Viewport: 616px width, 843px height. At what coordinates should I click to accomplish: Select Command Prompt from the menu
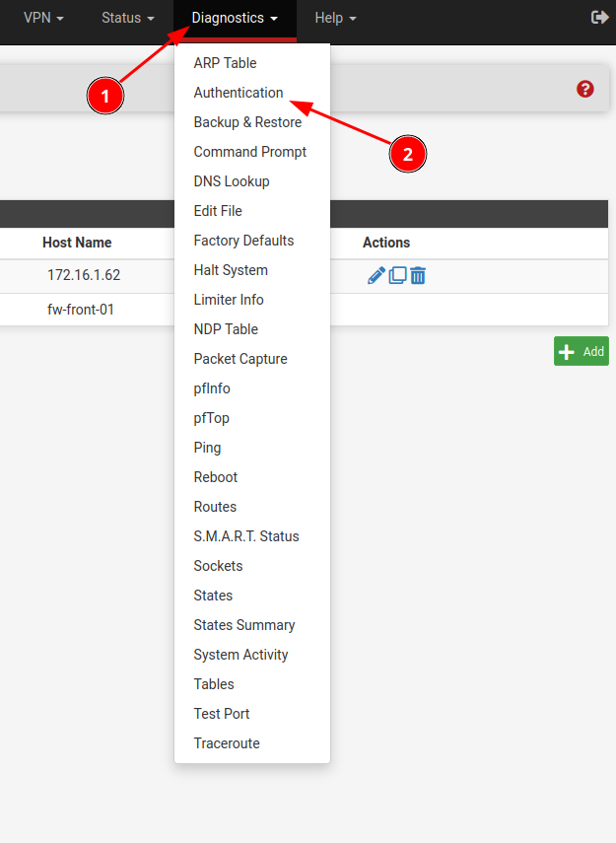[x=250, y=152]
